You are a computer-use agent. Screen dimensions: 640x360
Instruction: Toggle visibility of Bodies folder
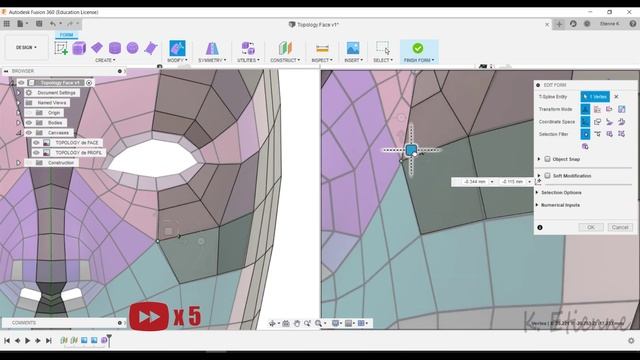click(x=29, y=122)
